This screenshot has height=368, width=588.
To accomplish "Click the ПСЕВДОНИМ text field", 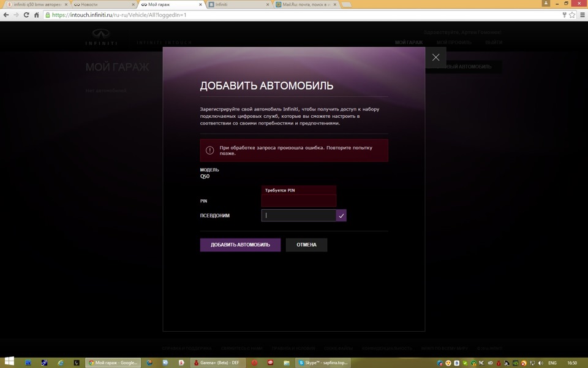I will pos(298,215).
